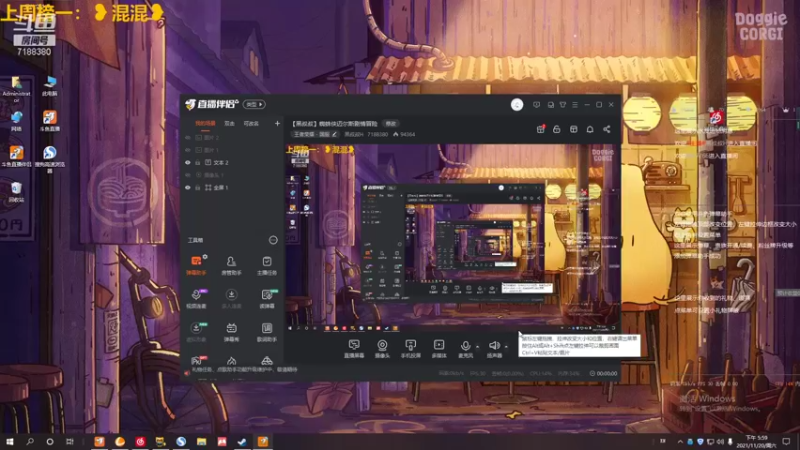Select the 全屏 1 layer row

pos(232,188)
